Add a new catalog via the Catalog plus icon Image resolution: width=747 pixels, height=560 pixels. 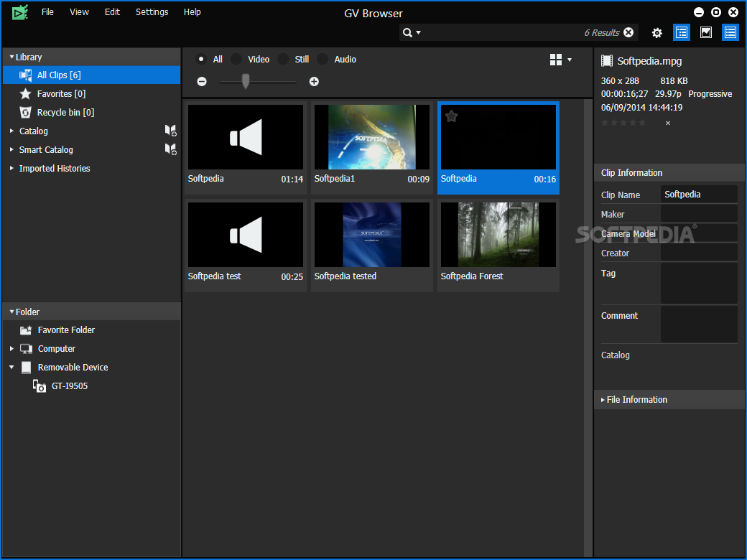170,131
